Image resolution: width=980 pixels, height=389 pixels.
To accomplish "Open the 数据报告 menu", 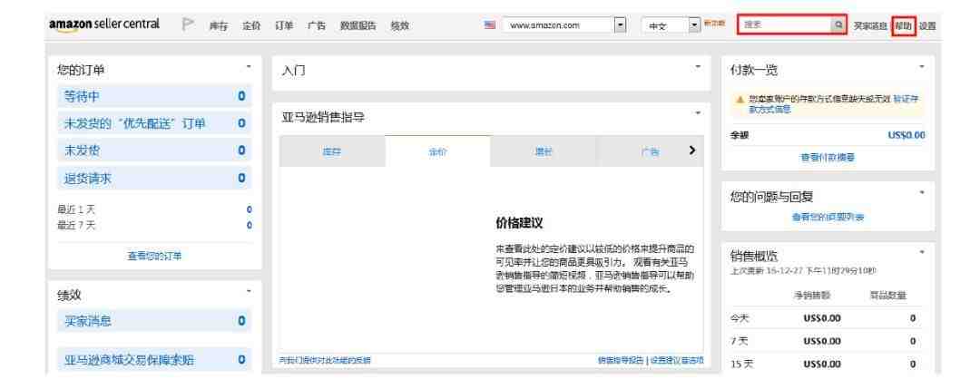I will point(358,25).
